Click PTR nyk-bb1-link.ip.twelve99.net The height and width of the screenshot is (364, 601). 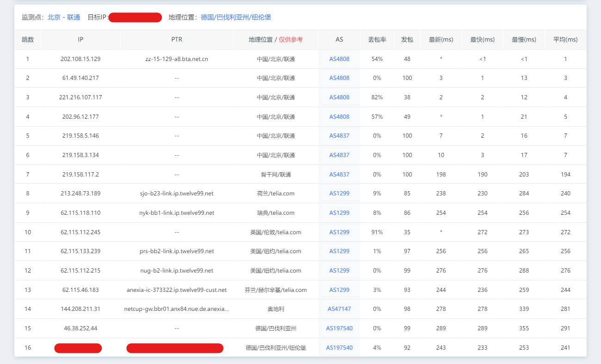pyautogui.click(x=177, y=213)
